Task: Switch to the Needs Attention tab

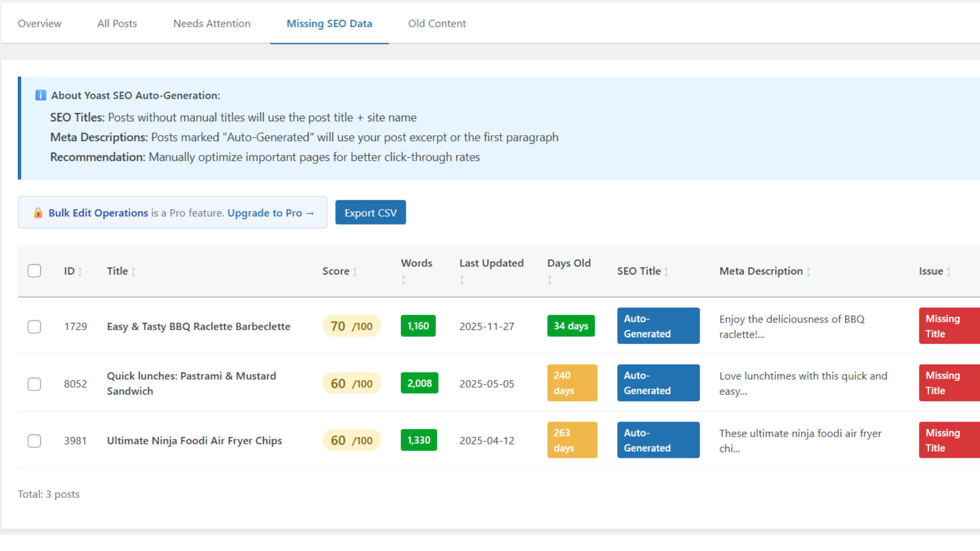Action: point(212,23)
